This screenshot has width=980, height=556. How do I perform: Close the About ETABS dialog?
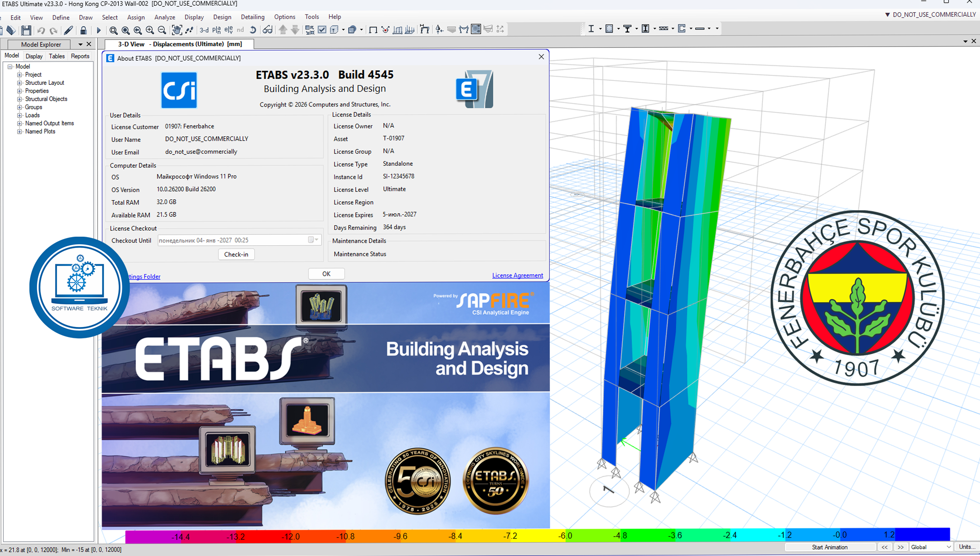click(x=541, y=57)
